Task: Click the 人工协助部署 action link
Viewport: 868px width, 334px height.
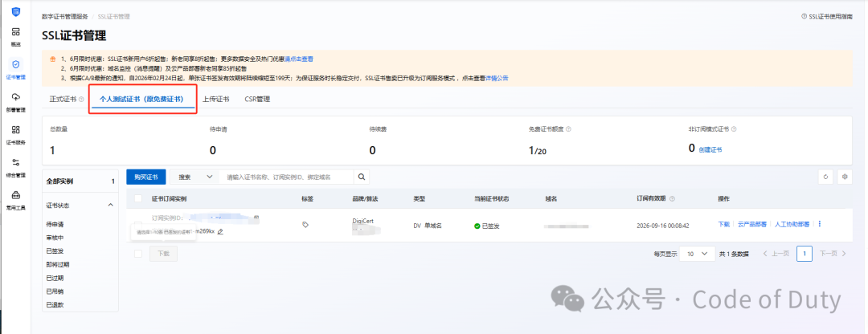Action: coord(792,225)
